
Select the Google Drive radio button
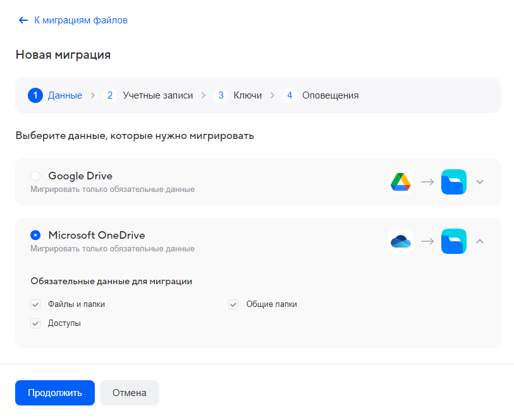pos(35,176)
